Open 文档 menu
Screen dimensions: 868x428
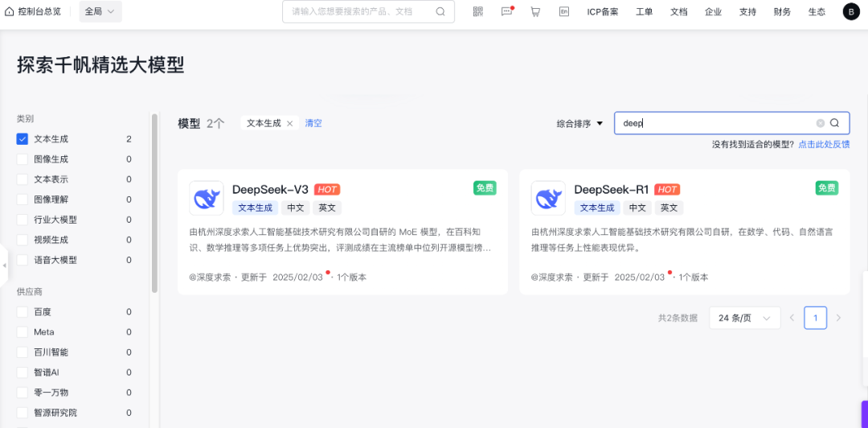(x=678, y=11)
